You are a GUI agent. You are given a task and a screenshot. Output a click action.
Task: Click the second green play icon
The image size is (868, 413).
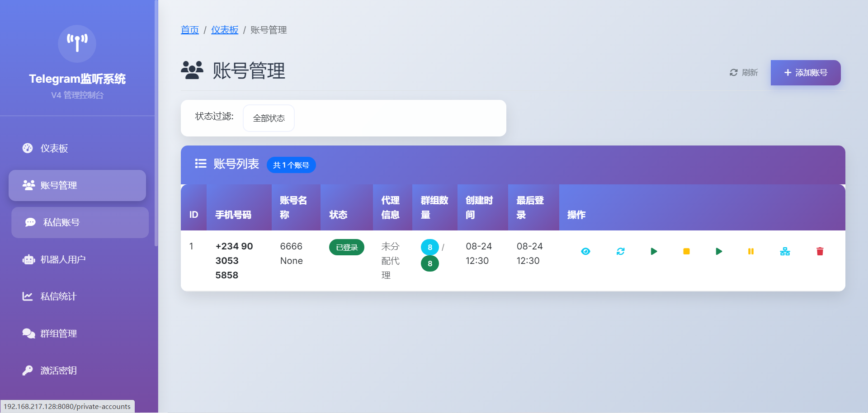719,251
